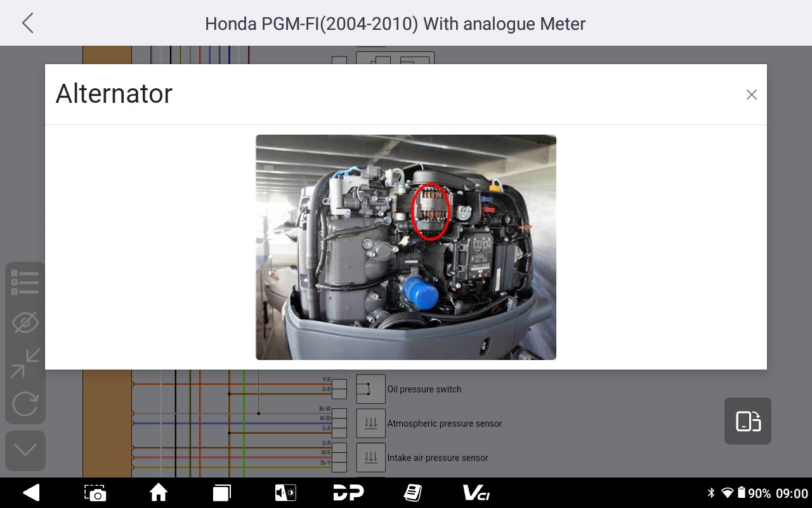Open recent apps overview
812x508 pixels.
(222, 493)
